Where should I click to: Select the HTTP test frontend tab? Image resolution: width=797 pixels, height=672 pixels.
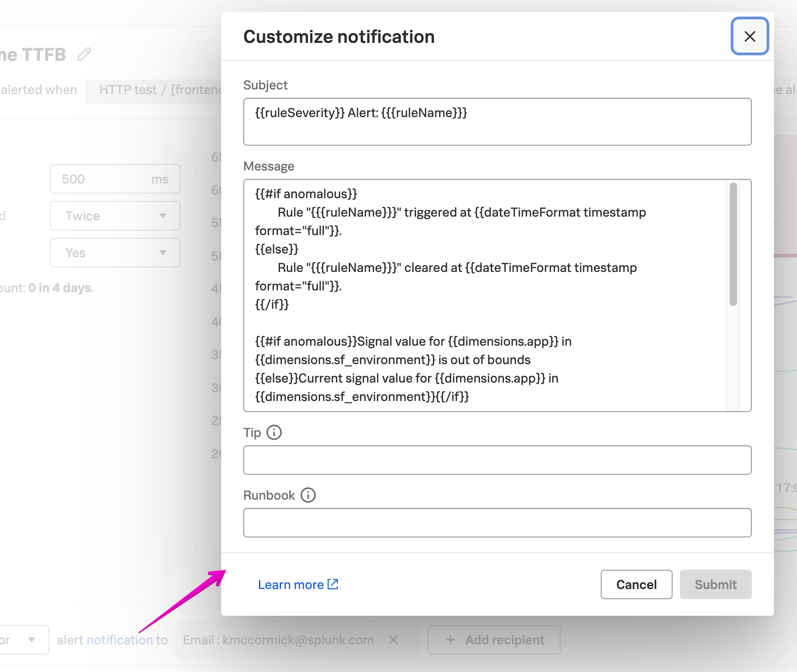pyautogui.click(x=159, y=89)
